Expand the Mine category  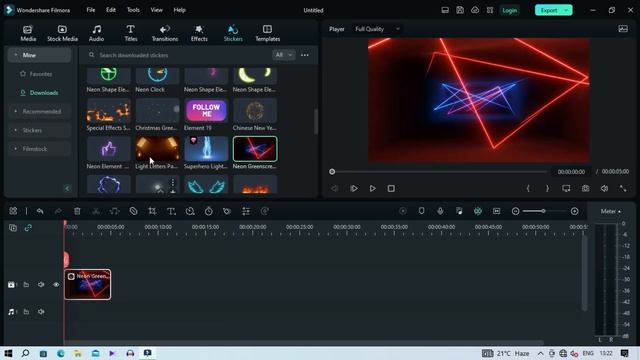(x=39, y=55)
